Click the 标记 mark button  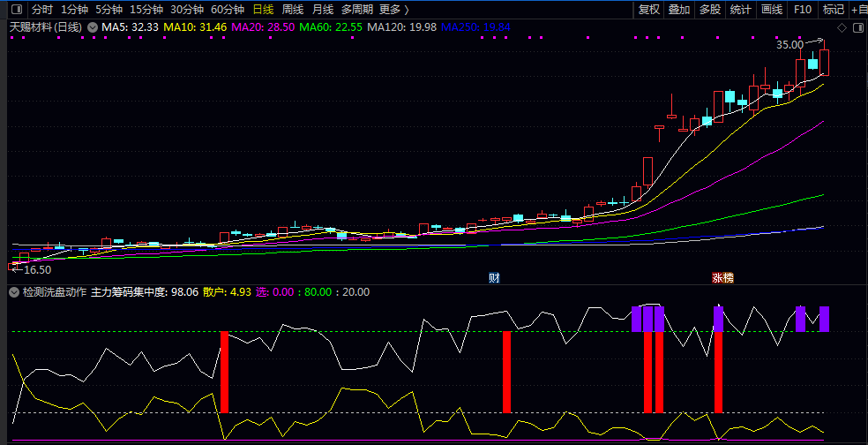tap(834, 10)
